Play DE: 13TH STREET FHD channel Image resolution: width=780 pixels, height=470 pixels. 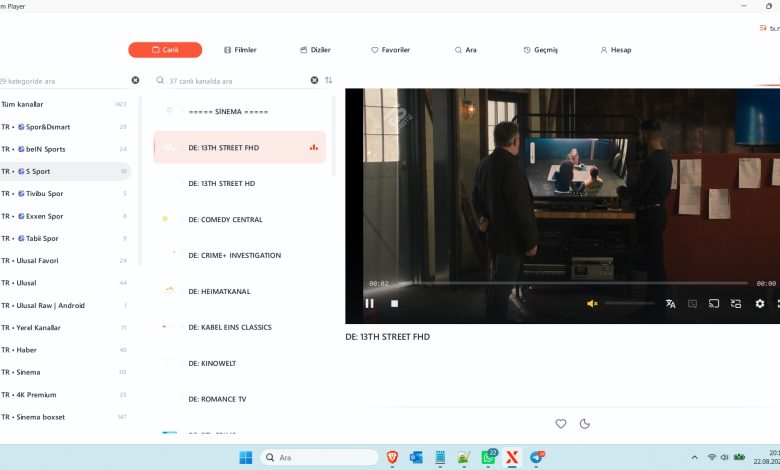tap(239, 147)
